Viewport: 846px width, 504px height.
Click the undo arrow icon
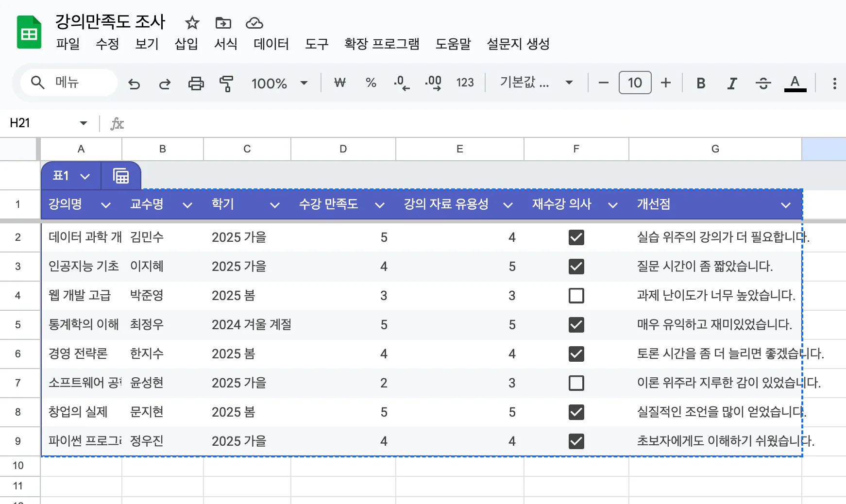[134, 84]
